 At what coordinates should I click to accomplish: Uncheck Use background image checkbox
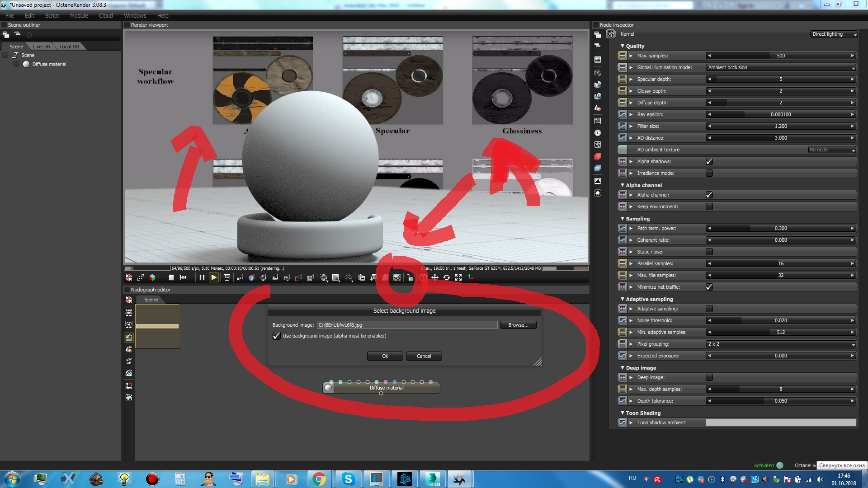pos(277,336)
